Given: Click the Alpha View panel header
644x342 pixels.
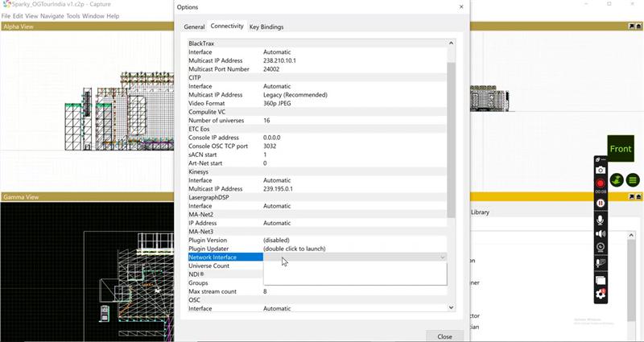Looking at the screenshot, I should pyautogui.click(x=87, y=27).
